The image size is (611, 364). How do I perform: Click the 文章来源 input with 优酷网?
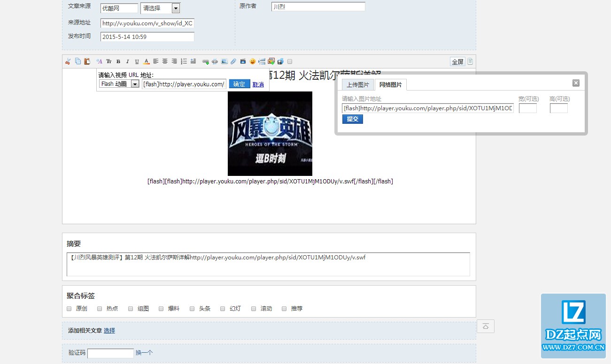(x=119, y=8)
